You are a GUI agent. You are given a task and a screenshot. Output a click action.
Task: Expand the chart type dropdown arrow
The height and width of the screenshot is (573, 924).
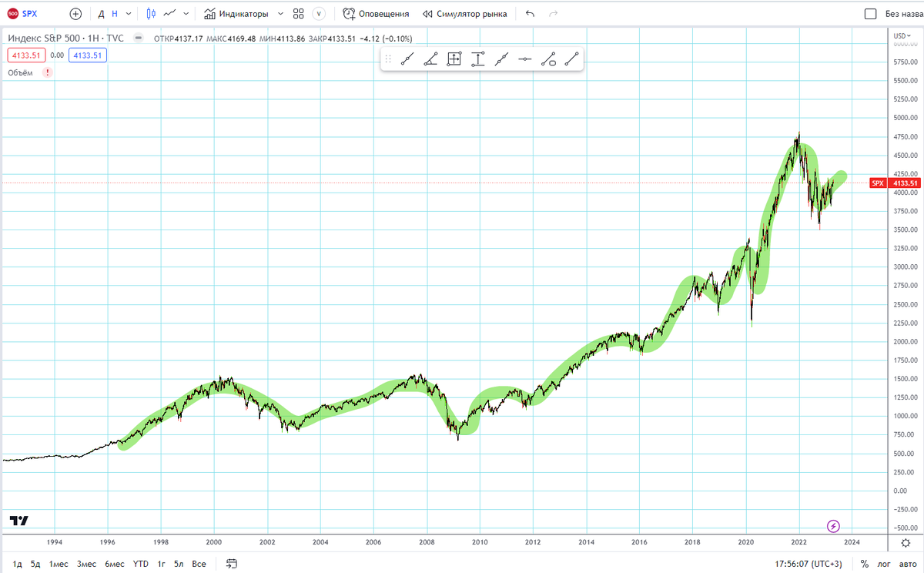point(186,13)
